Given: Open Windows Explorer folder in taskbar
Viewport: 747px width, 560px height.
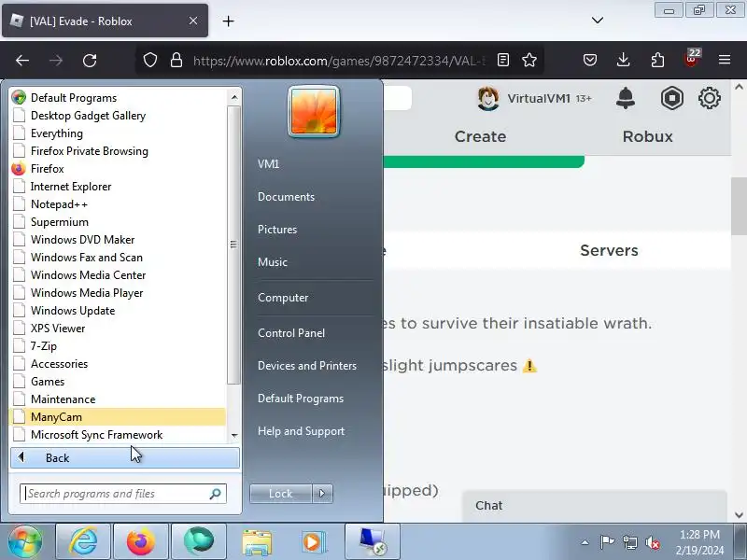Looking at the screenshot, I should tap(257, 541).
